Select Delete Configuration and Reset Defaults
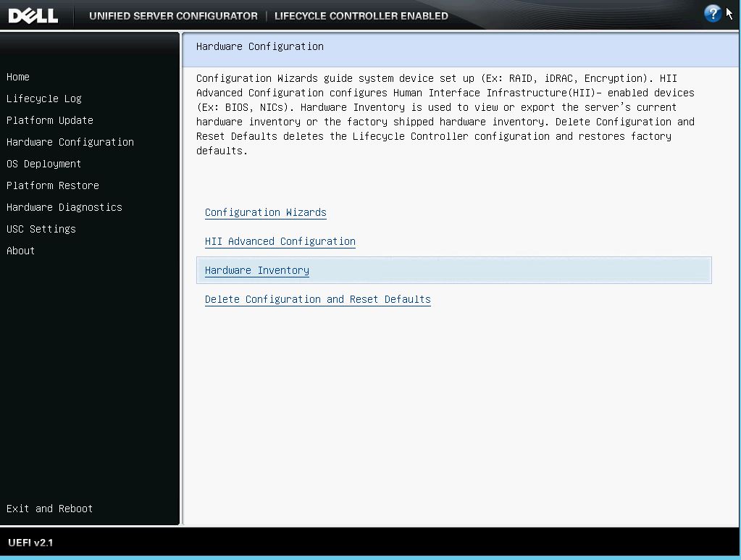Image resolution: width=741 pixels, height=560 pixels. click(317, 299)
